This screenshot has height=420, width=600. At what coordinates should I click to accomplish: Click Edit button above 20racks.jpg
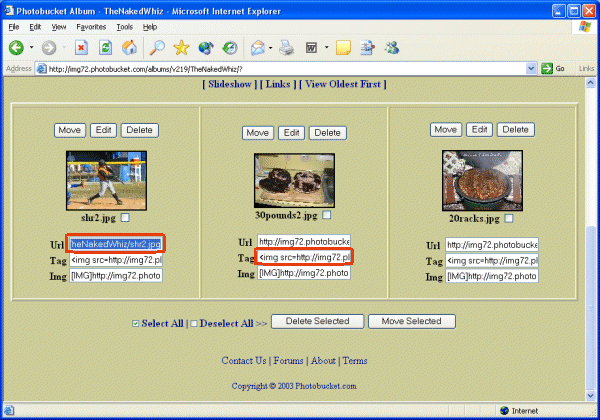479,130
